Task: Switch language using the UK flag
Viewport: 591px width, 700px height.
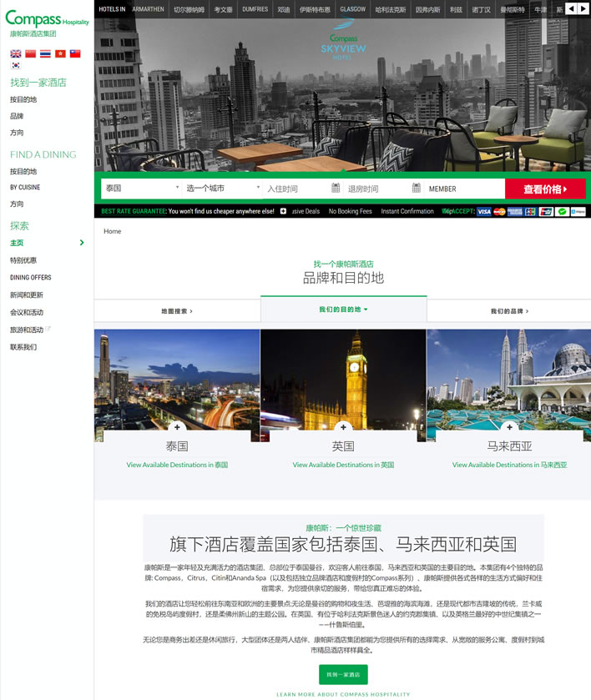Action: [16, 53]
